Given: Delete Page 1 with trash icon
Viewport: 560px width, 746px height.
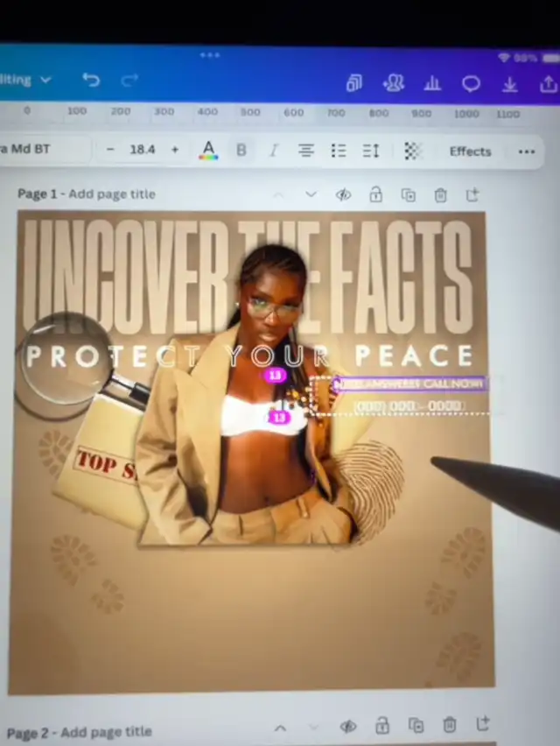Looking at the screenshot, I should [x=441, y=195].
